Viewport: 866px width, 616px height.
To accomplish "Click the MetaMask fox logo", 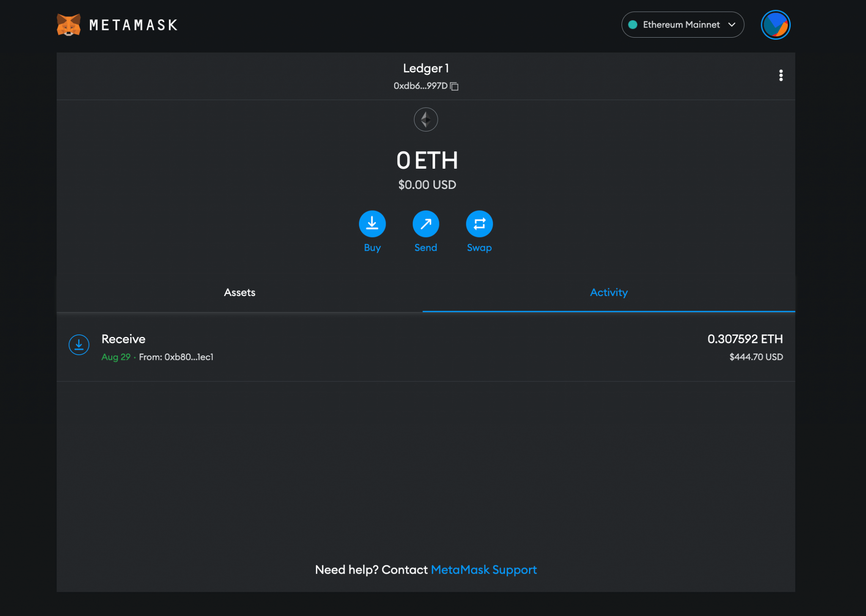I will click(x=69, y=25).
